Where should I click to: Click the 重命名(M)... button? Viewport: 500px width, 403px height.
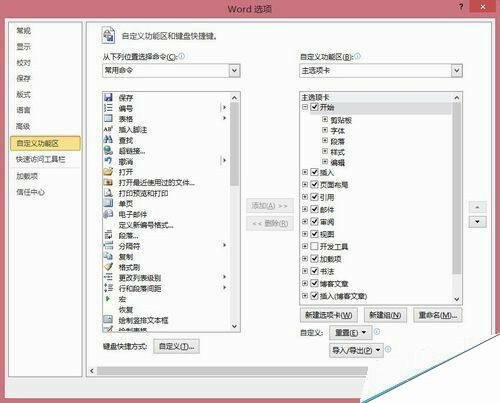click(x=438, y=315)
